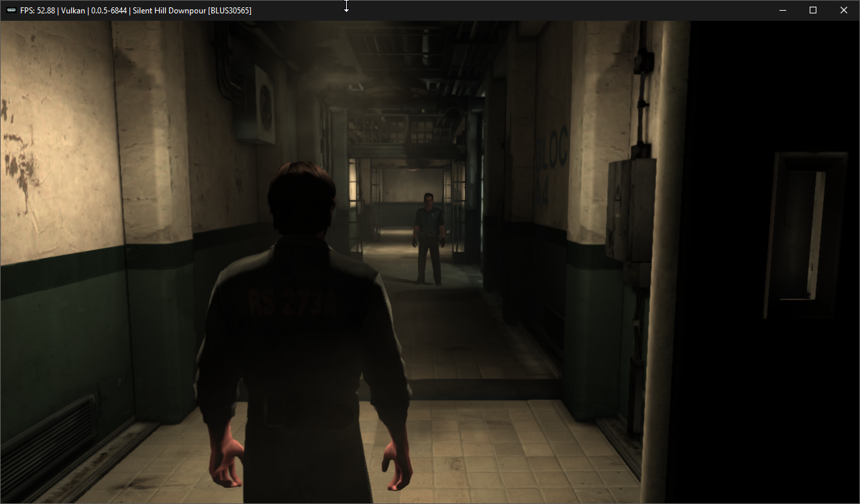Close the Silent Hill Downpour window
The height and width of the screenshot is (504, 860).
pyautogui.click(x=844, y=10)
